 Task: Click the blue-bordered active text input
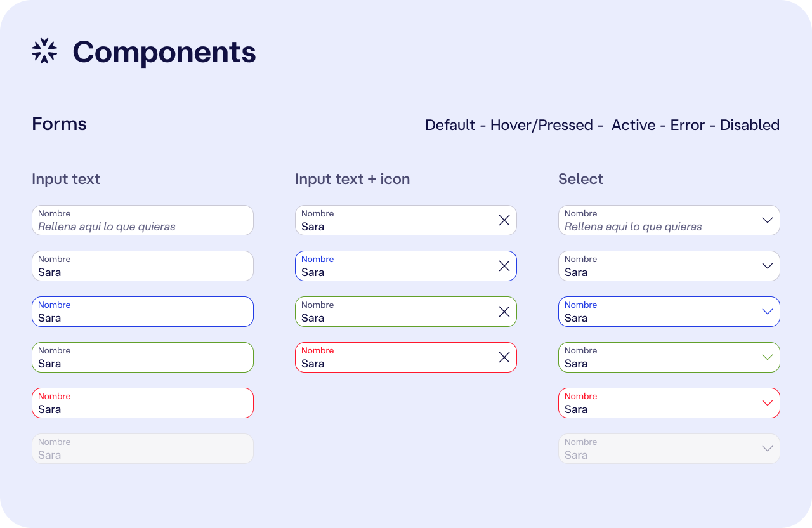[143, 312]
